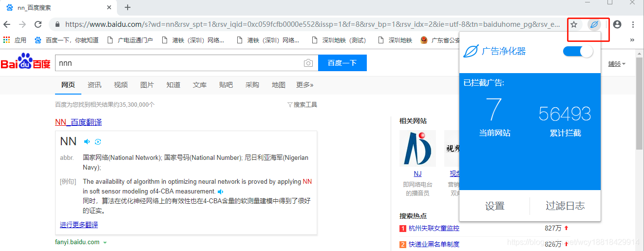Click the address bar URL
644x251 pixels.
[312, 24]
